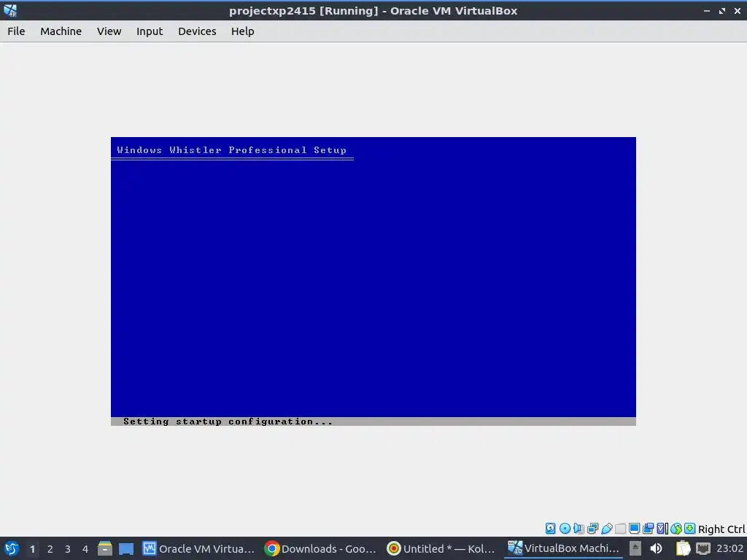The image size is (747, 560).
Task: Open the Devices menu
Action: point(197,31)
